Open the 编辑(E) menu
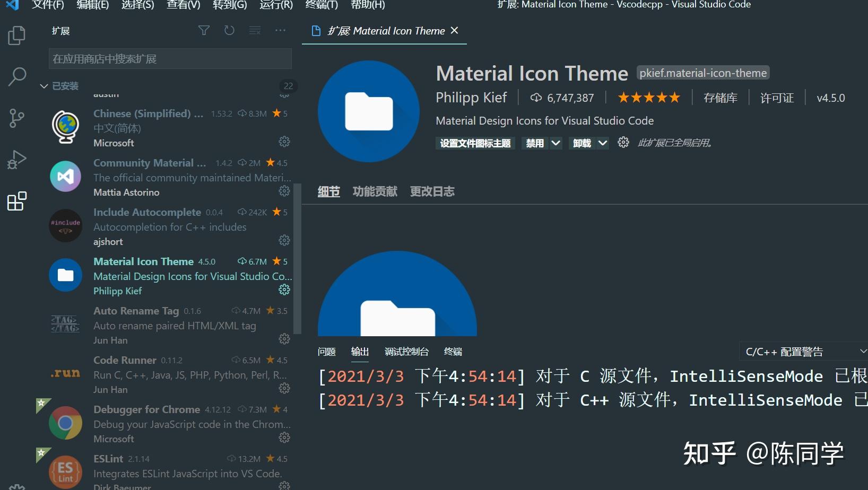The image size is (868, 490). coord(93,5)
